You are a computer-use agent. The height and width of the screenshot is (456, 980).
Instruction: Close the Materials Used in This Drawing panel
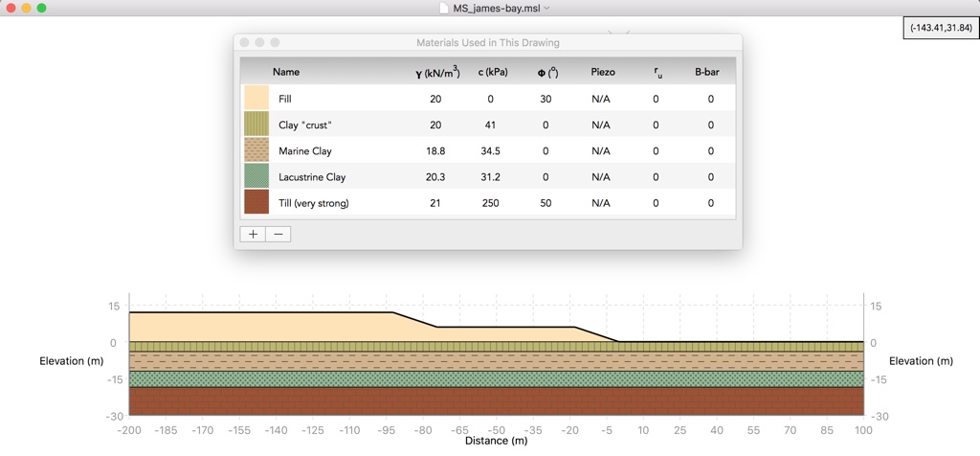click(244, 42)
